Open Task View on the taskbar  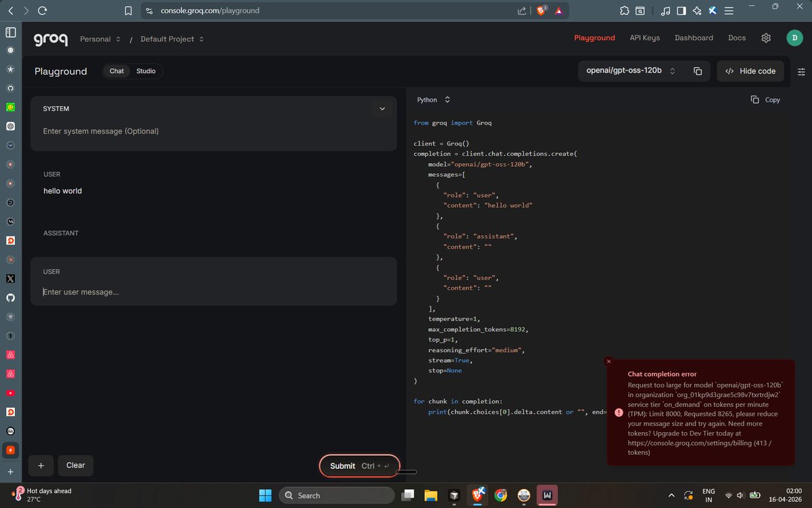pyautogui.click(x=408, y=495)
